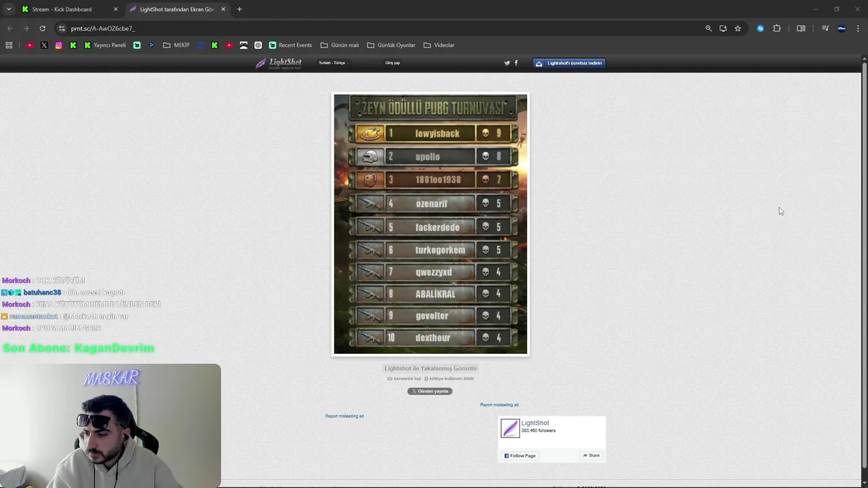Click Share in the LightShot Facebook widget

point(591,455)
